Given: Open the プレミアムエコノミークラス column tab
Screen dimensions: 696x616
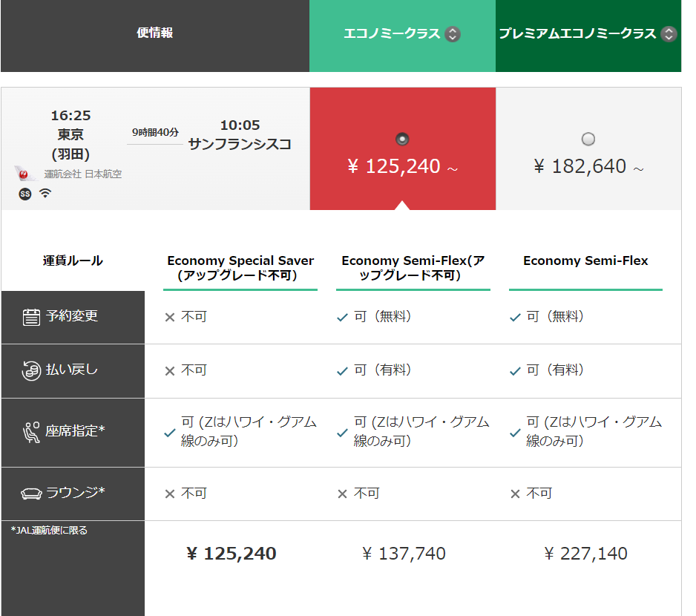Looking at the screenshot, I should (x=588, y=36).
